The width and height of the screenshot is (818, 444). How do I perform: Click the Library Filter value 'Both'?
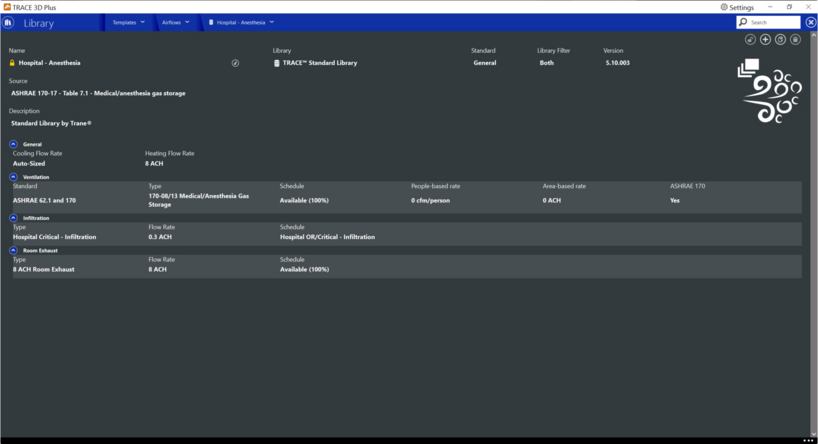tap(547, 63)
